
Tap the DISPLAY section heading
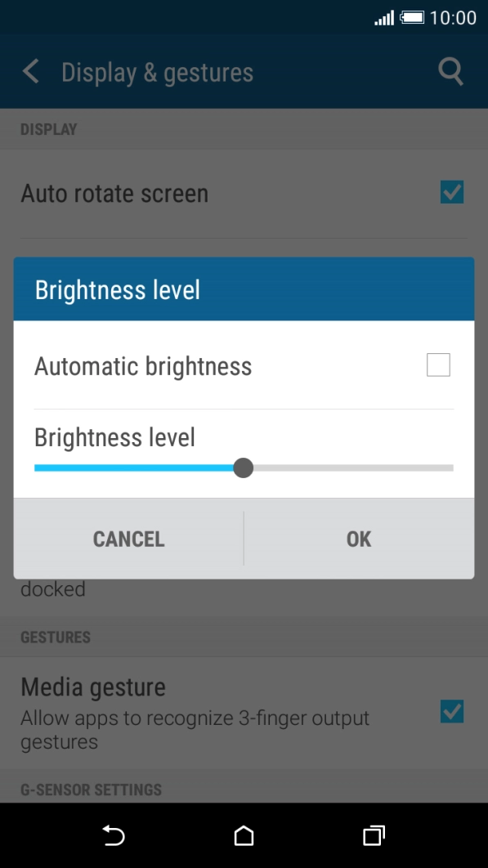point(47,128)
